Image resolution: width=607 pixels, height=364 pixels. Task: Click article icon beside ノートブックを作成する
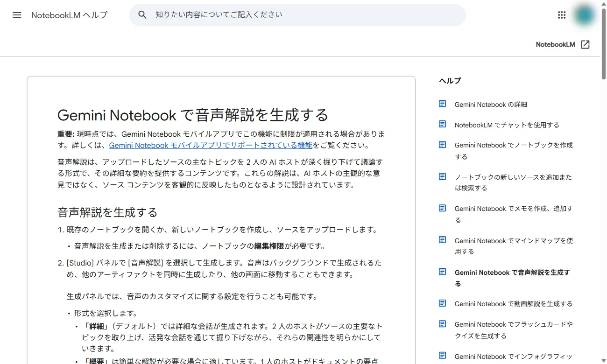(x=442, y=145)
